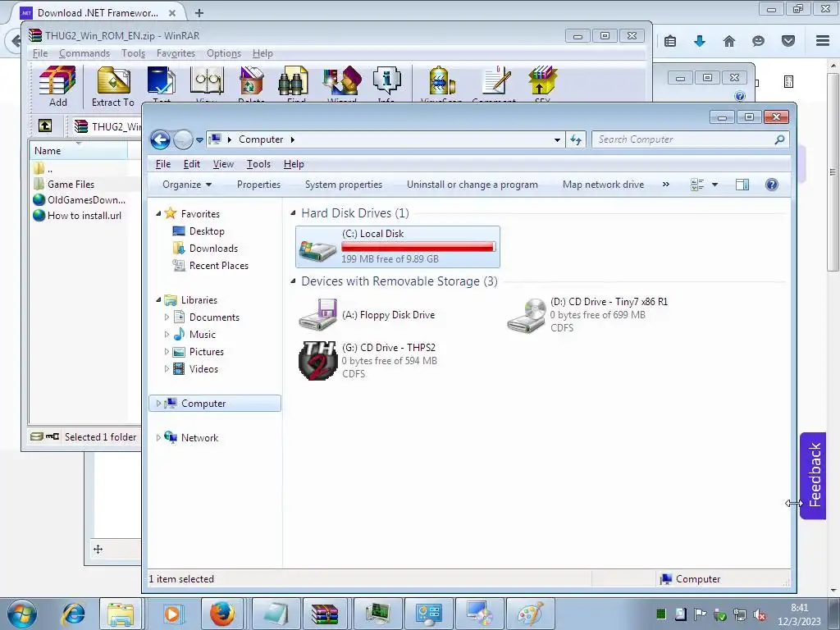Open the Wizard icon in WinRAR toolbar
The width and height of the screenshot is (840, 630).
coord(342,83)
